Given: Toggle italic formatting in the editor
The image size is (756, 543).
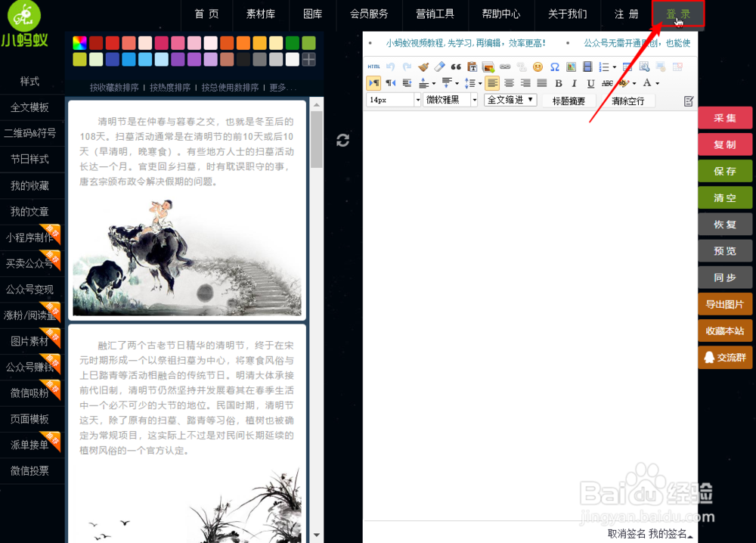Looking at the screenshot, I should click(x=573, y=83).
